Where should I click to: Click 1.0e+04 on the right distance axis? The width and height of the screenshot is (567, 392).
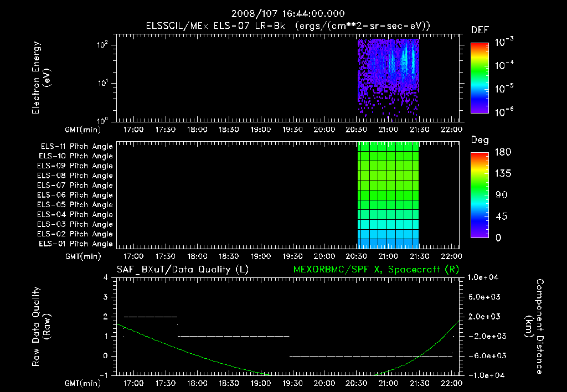(x=483, y=278)
